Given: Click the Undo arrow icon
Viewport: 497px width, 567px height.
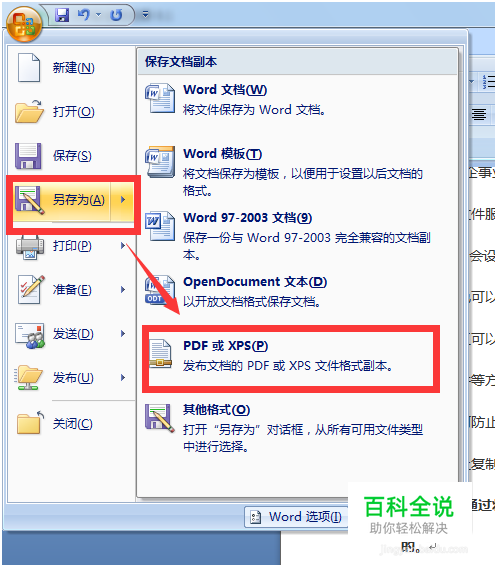Looking at the screenshot, I should point(84,15).
